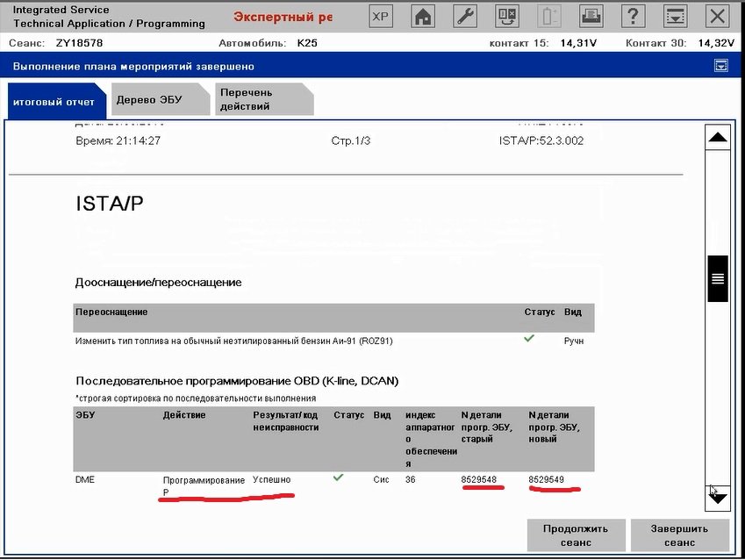This screenshot has width=745, height=560.
Task: Open the wrench settings icon
Action: (x=466, y=16)
